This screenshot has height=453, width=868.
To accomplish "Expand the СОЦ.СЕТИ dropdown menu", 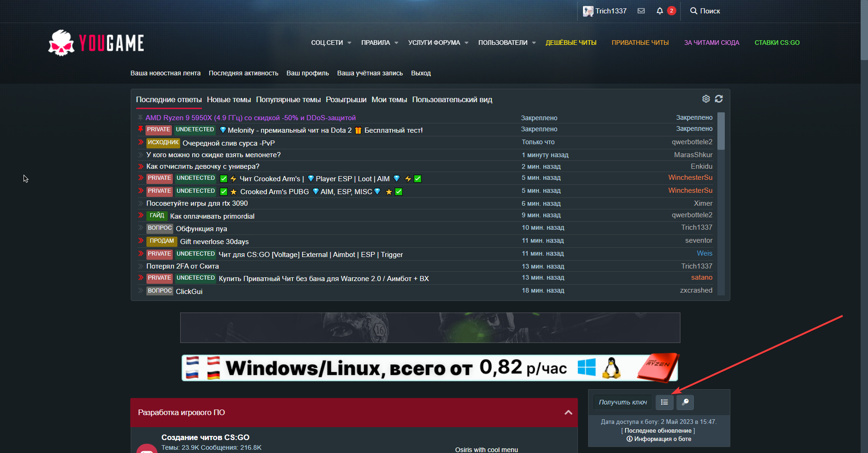I will click(331, 43).
